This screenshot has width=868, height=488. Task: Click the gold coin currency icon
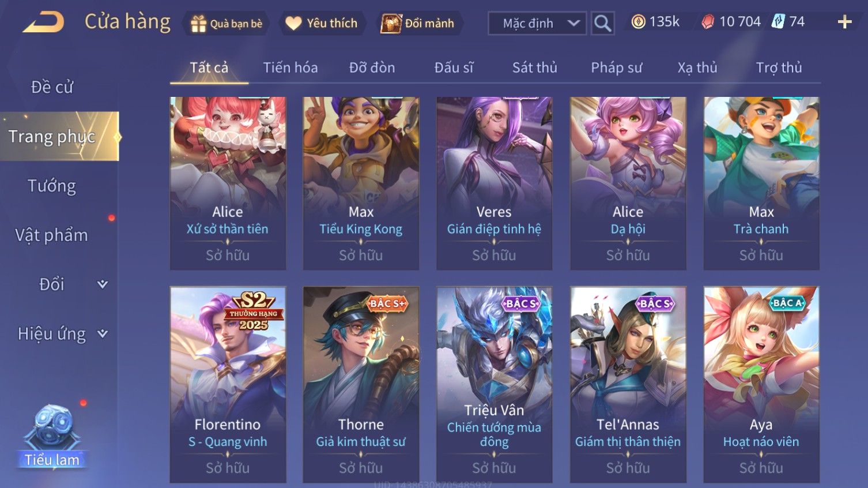click(637, 22)
